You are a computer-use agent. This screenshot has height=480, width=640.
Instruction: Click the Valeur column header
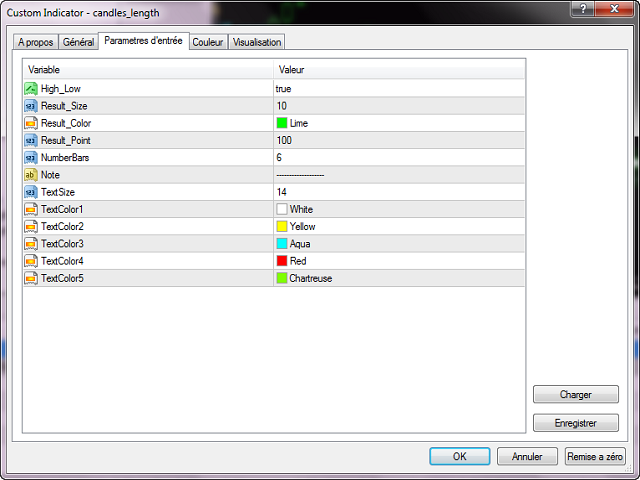pyautogui.click(x=399, y=69)
